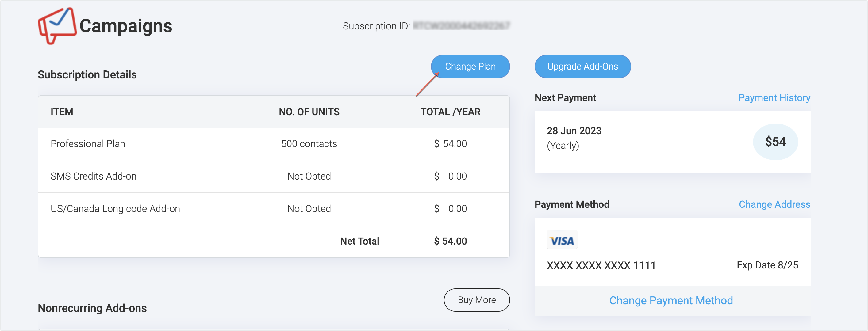Image resolution: width=868 pixels, height=331 pixels.
Task: Click the Campaigns title text
Action: click(126, 26)
